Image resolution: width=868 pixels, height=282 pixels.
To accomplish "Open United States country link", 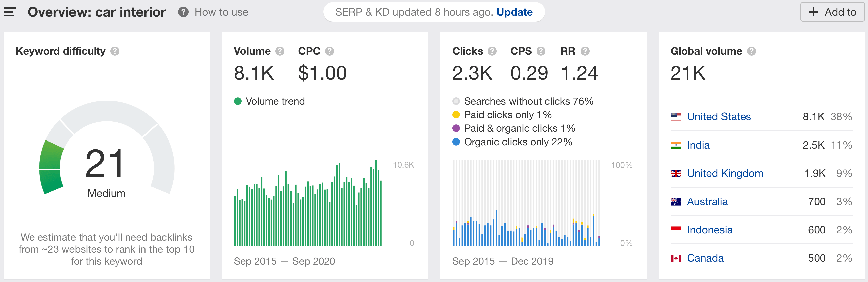I will click(x=718, y=117).
